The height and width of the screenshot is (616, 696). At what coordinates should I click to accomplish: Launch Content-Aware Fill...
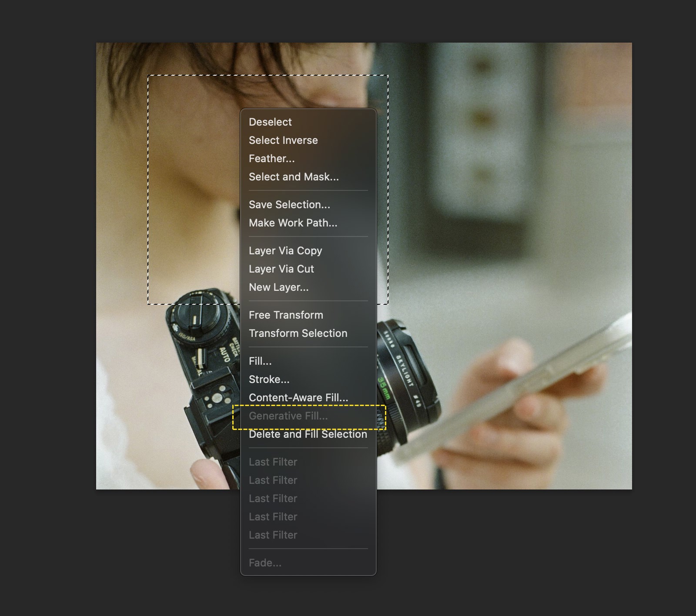click(298, 398)
